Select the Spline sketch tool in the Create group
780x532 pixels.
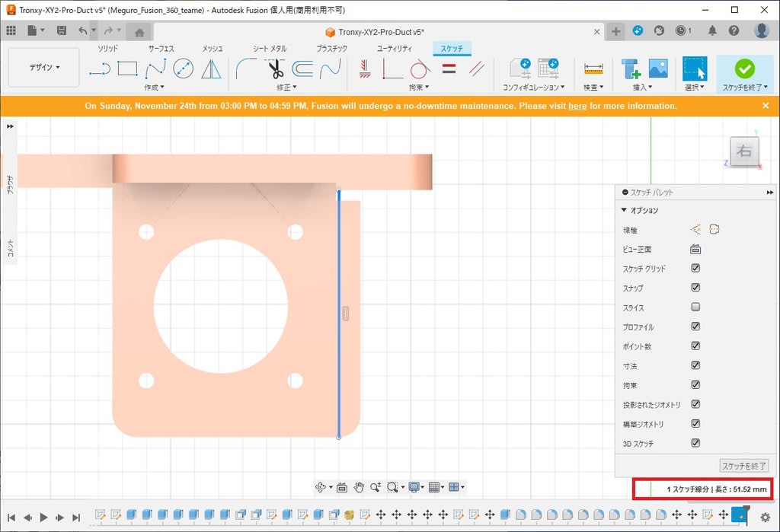pos(155,68)
